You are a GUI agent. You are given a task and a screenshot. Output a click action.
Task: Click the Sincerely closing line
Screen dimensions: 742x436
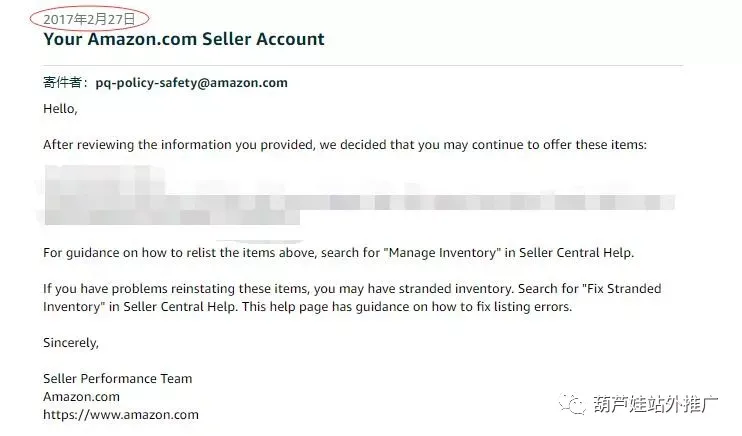coord(71,343)
